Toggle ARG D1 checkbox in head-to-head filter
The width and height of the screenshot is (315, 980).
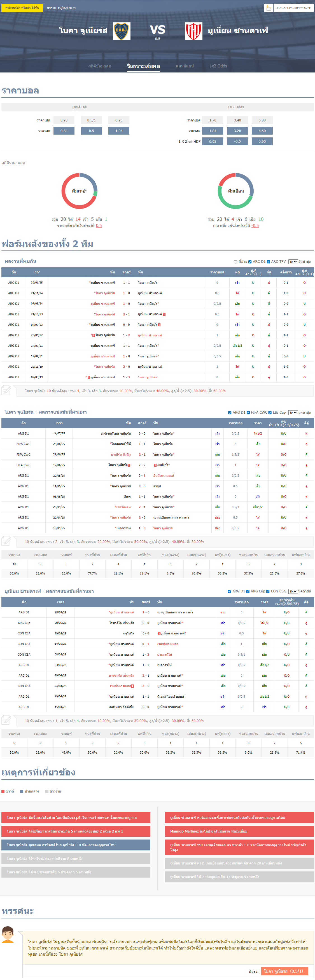[x=250, y=262]
